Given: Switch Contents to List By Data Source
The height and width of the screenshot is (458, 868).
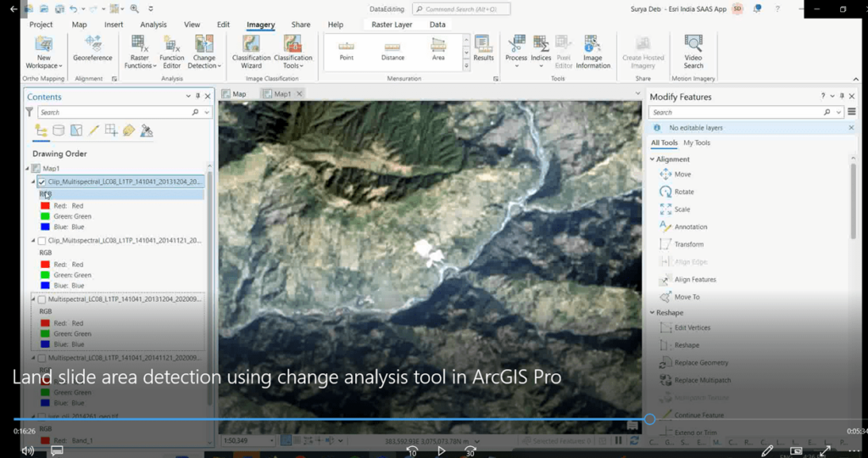Looking at the screenshot, I should (x=58, y=131).
